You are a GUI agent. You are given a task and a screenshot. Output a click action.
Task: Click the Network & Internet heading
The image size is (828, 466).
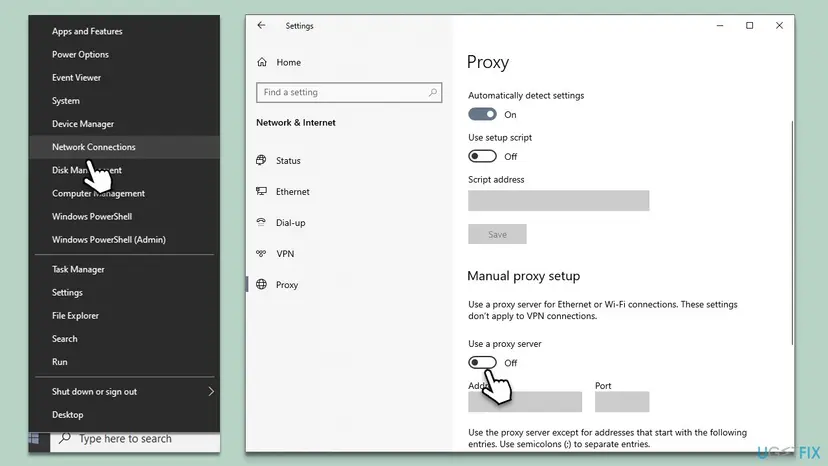296,123
